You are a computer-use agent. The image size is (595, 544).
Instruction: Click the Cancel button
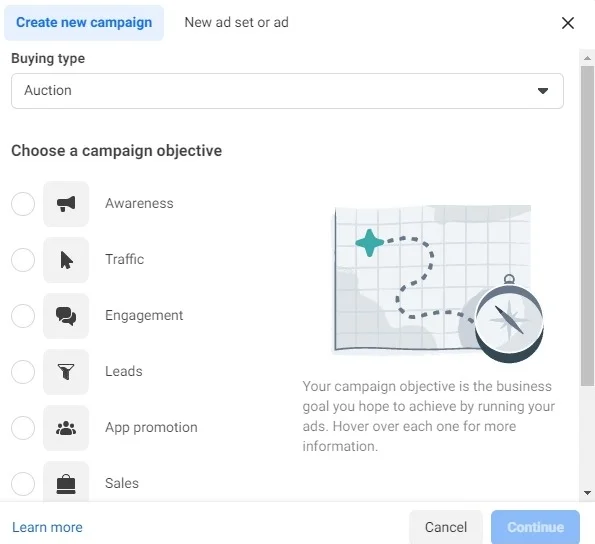click(446, 527)
